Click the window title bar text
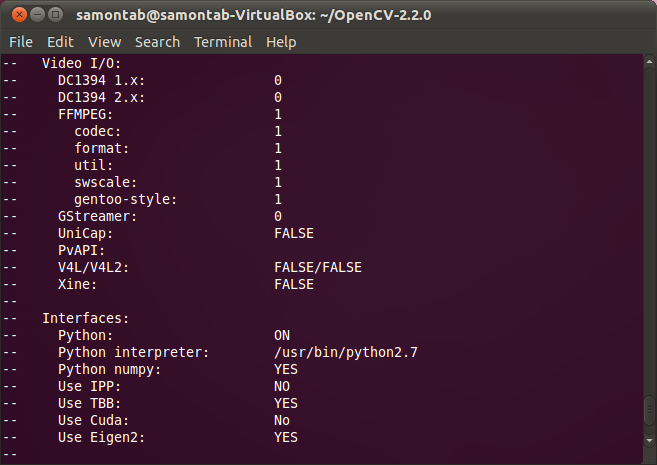The height and width of the screenshot is (465, 657). (x=253, y=15)
